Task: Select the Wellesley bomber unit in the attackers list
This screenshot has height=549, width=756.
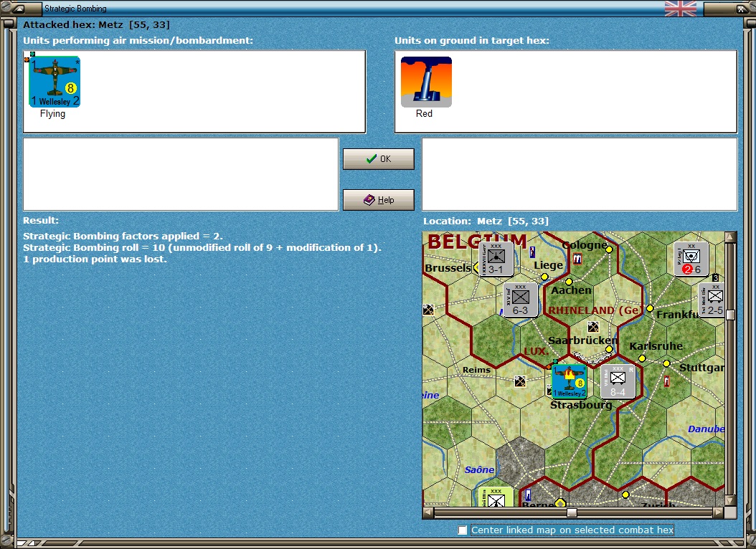Action: click(55, 82)
